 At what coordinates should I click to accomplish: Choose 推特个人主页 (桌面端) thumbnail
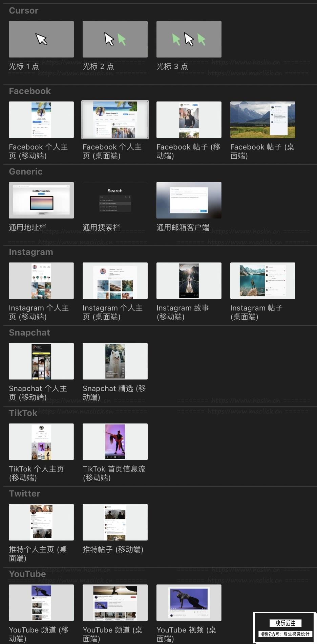[41, 522]
